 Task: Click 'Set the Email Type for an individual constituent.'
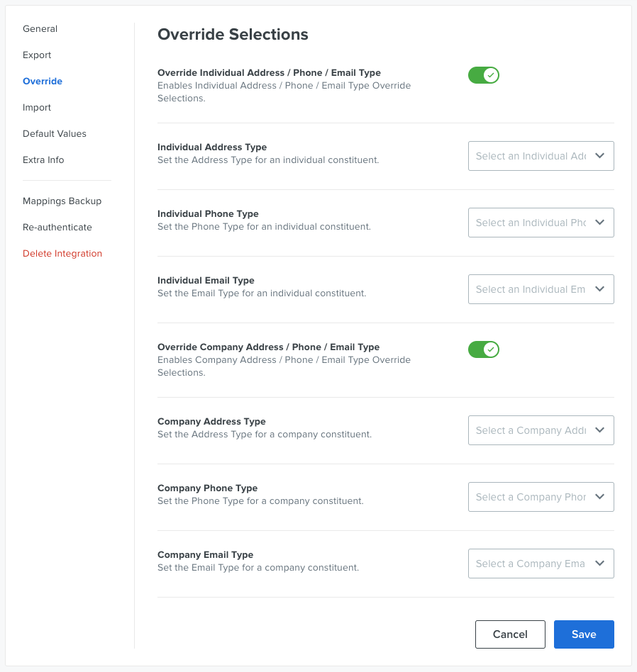262,293
